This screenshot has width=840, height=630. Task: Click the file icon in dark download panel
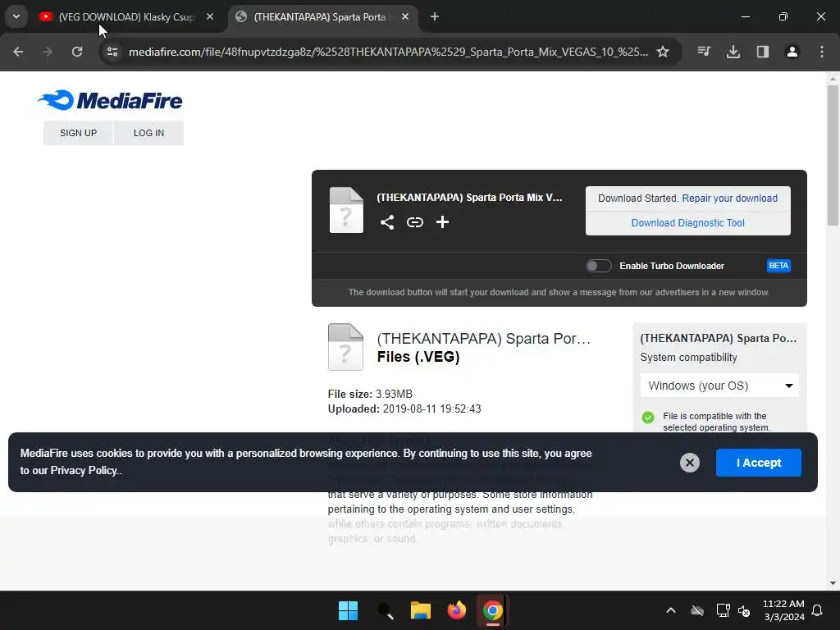[x=346, y=210]
